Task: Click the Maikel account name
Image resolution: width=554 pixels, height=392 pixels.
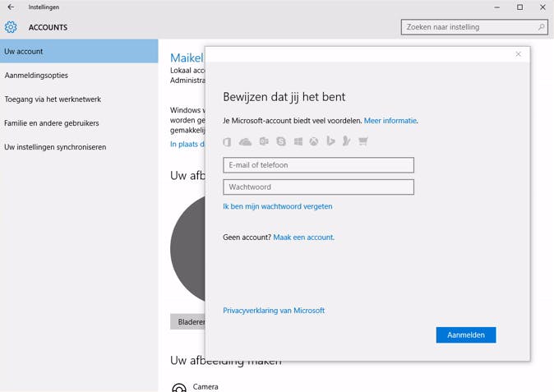Action: (x=187, y=58)
